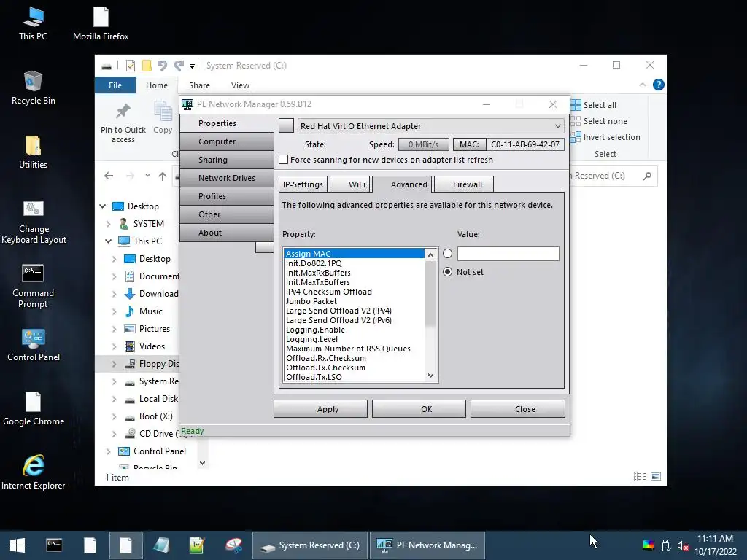
Task: Click the OK button
Action: point(419,409)
